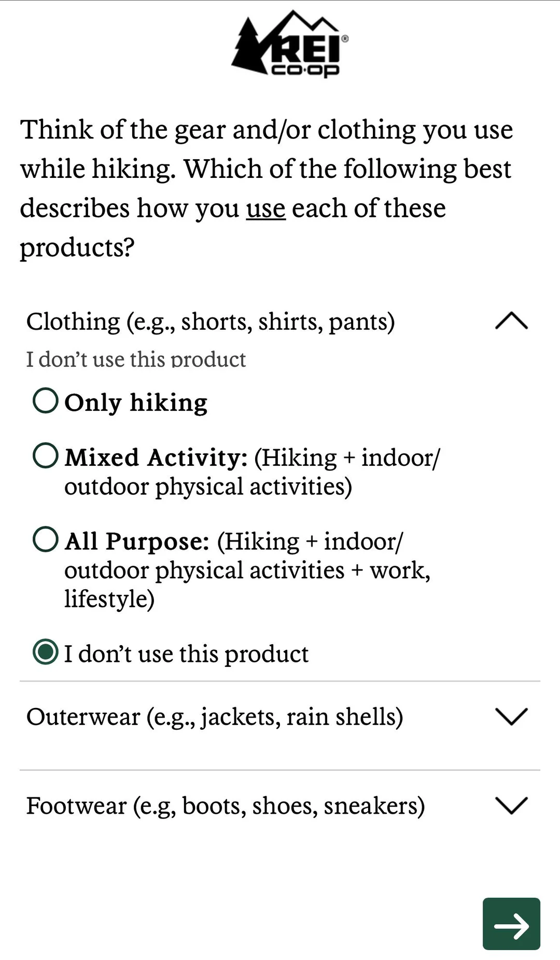The image size is (560, 960).
Task: Select the Mixed Activity option
Action: [x=46, y=456]
